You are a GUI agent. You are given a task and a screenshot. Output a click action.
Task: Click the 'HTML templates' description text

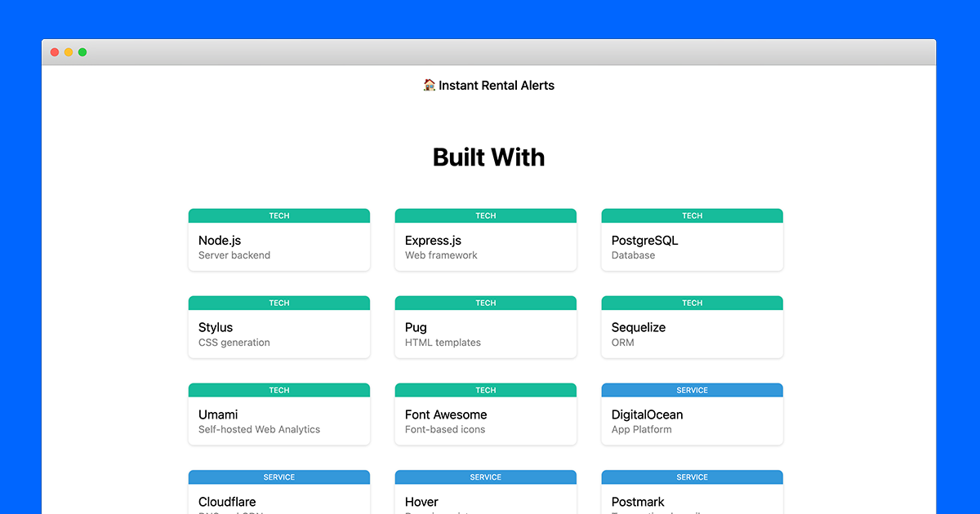443,343
